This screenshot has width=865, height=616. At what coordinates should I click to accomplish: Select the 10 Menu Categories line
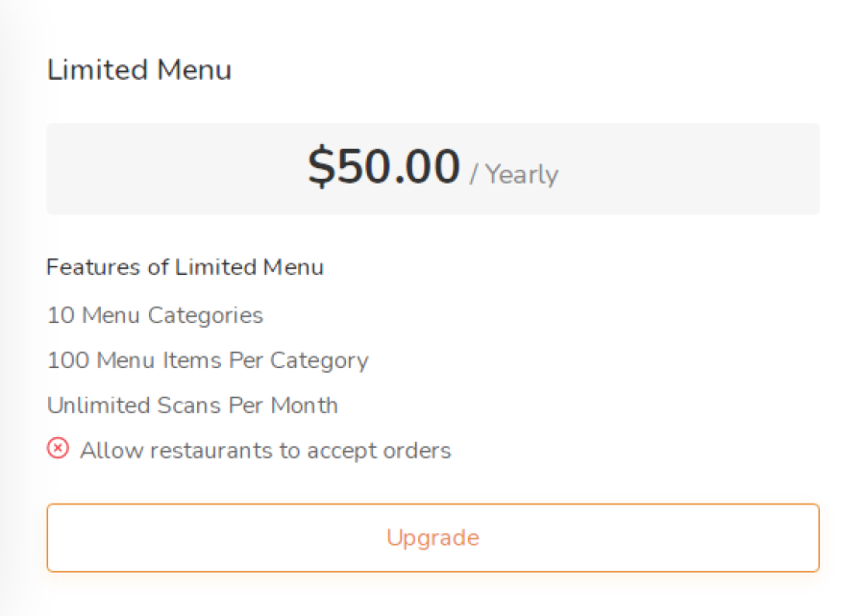155,315
